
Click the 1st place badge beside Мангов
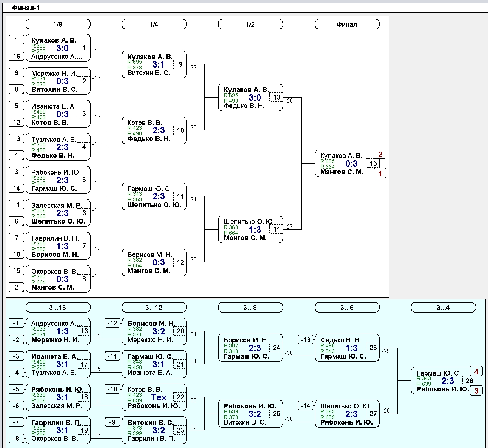(380, 173)
